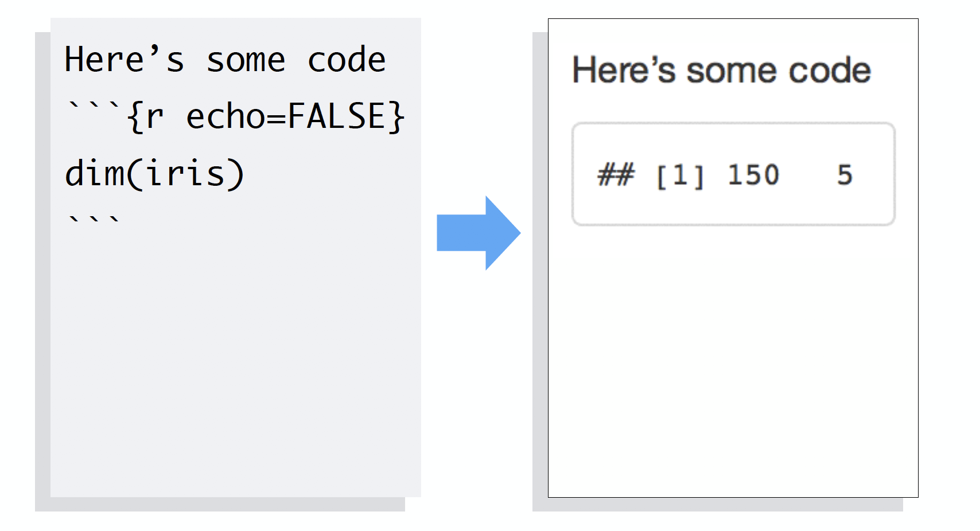The width and height of the screenshot is (980, 531).
Task: Click the blue right-pointing arrow
Action: coord(478,233)
